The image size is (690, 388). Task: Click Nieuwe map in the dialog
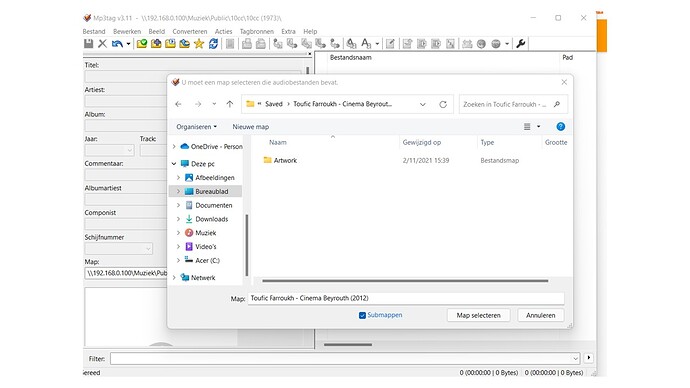tap(250, 127)
